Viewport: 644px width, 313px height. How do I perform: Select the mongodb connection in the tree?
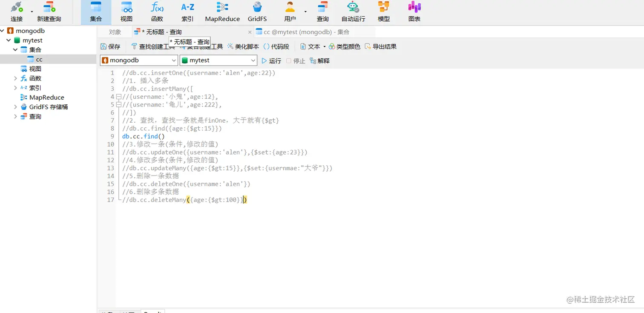coord(30,31)
